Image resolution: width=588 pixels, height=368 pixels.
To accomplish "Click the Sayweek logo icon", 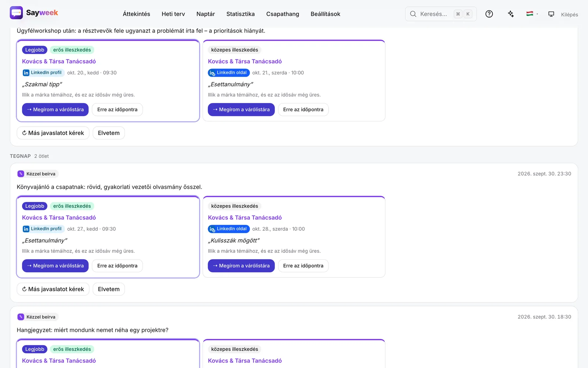I will coord(16,13).
